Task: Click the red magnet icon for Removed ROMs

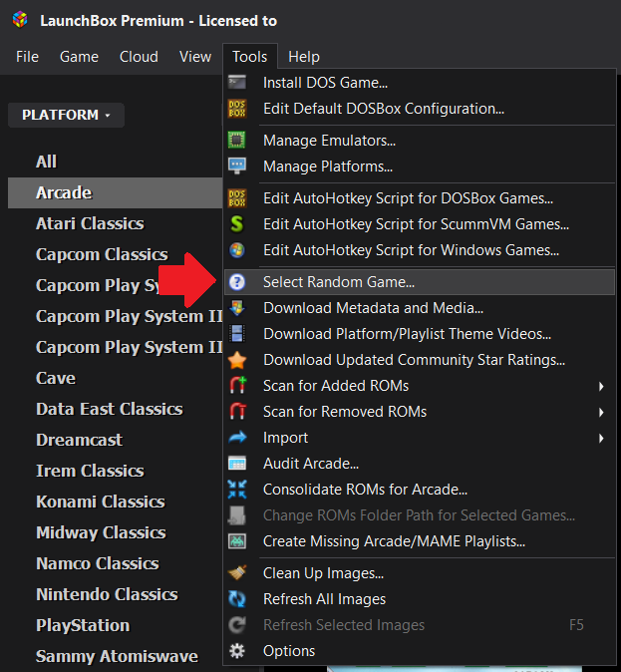Action: coord(238,412)
